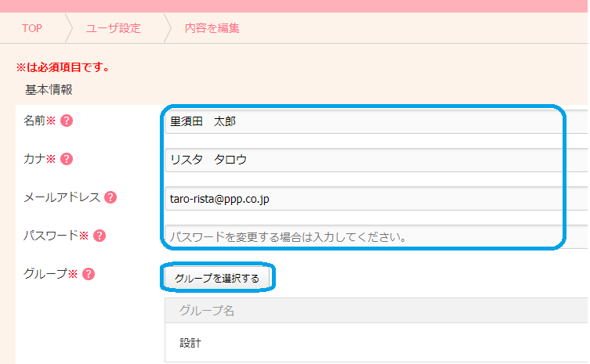The width and height of the screenshot is (590, 364).
Task: Click the メールアドレス label text
Action: (62, 197)
